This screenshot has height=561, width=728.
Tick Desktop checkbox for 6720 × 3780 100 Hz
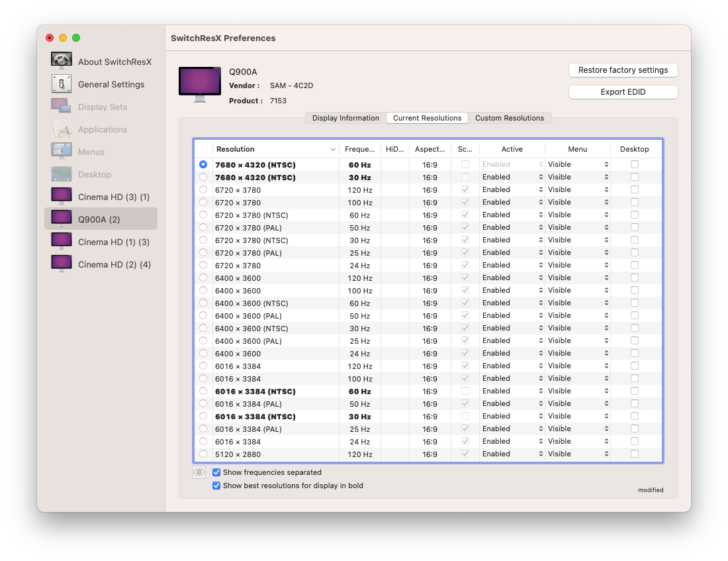(635, 202)
